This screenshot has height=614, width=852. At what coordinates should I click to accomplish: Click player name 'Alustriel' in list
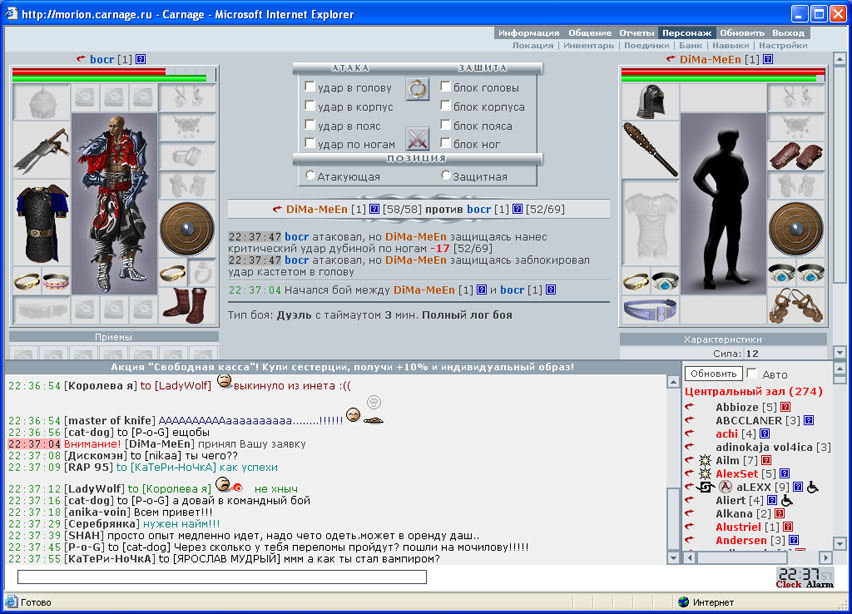[x=738, y=527]
